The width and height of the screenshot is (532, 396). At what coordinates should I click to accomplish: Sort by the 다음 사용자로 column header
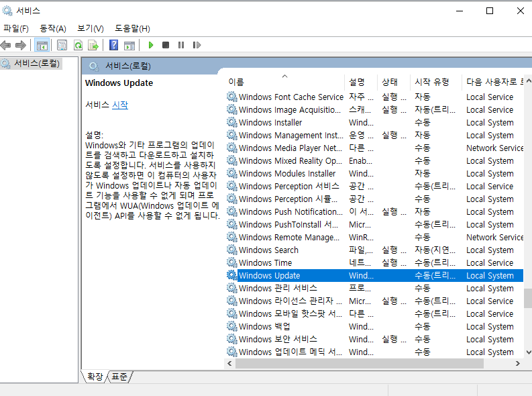tap(492, 82)
